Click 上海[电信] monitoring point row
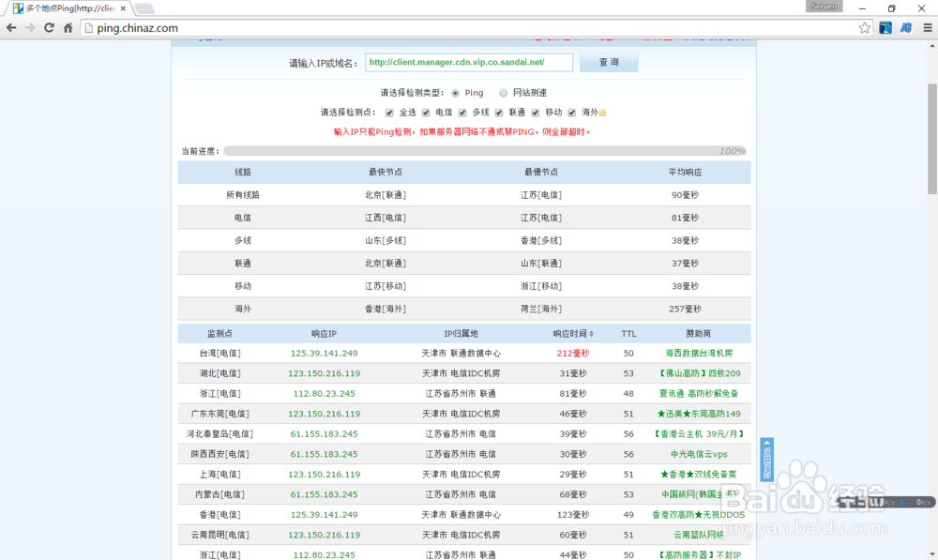This screenshot has width=938, height=560. click(219, 475)
